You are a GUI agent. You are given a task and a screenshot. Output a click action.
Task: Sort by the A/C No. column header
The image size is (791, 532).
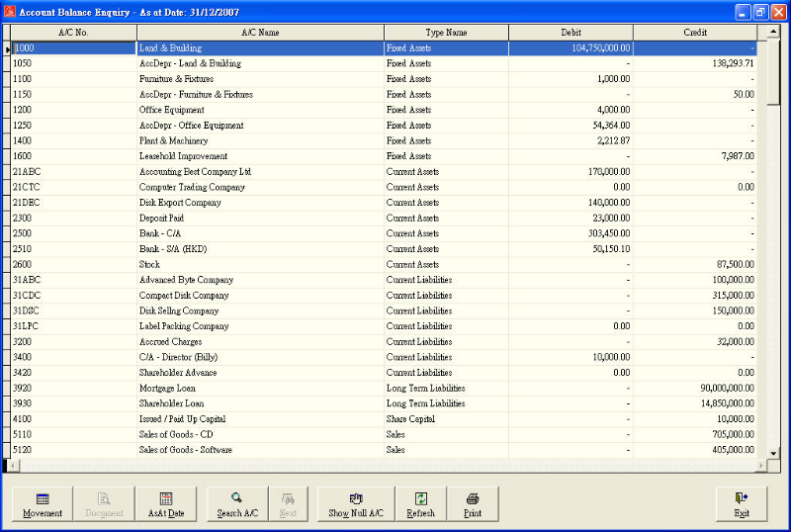click(73, 33)
